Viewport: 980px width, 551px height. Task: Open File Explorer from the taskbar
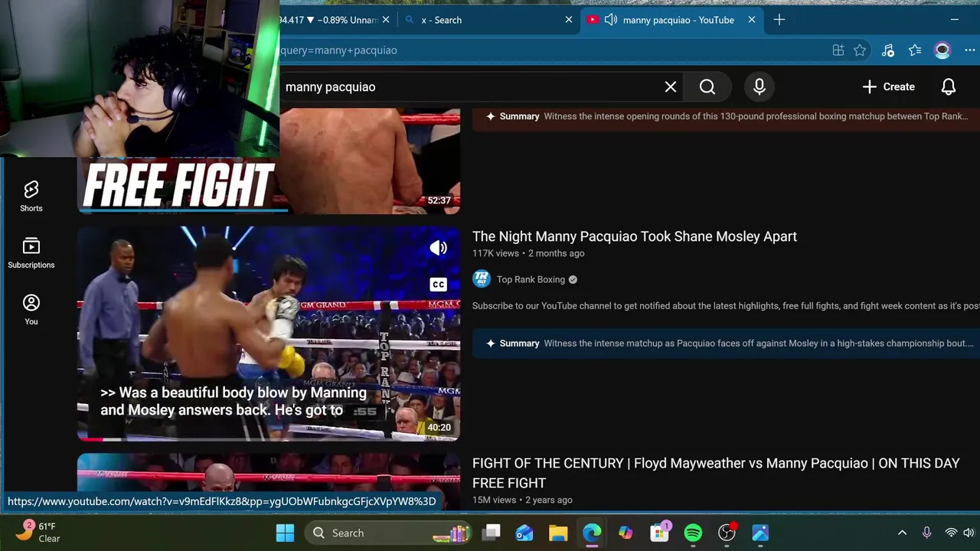[x=558, y=533]
